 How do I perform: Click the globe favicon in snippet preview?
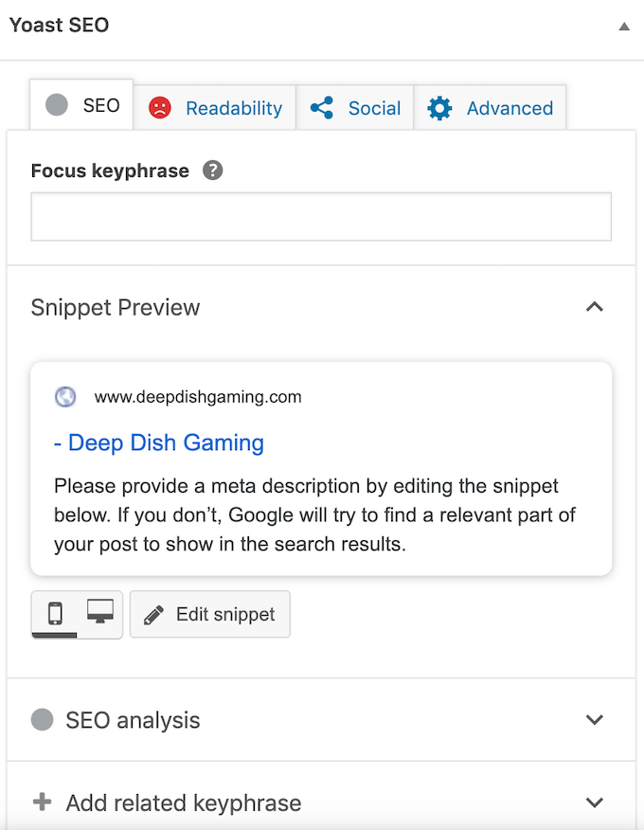(65, 396)
